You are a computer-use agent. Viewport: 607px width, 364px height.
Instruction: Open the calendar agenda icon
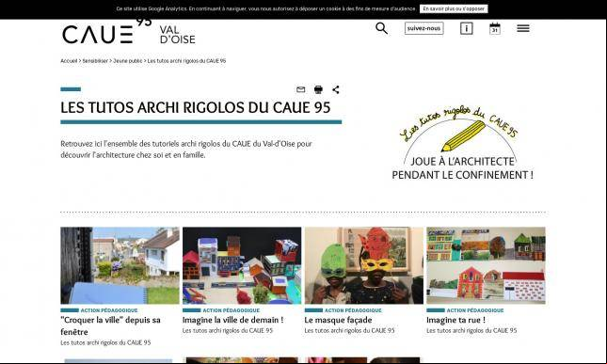[x=494, y=28]
